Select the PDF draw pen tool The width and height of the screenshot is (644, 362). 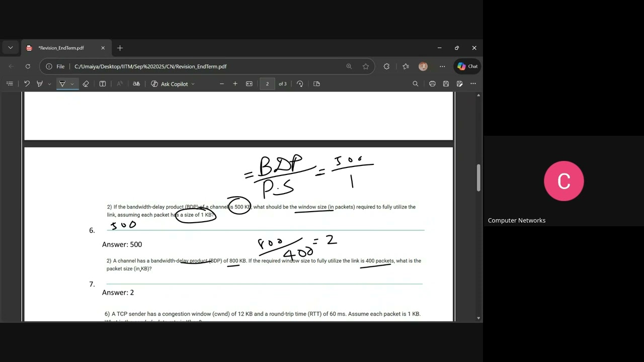[62, 84]
